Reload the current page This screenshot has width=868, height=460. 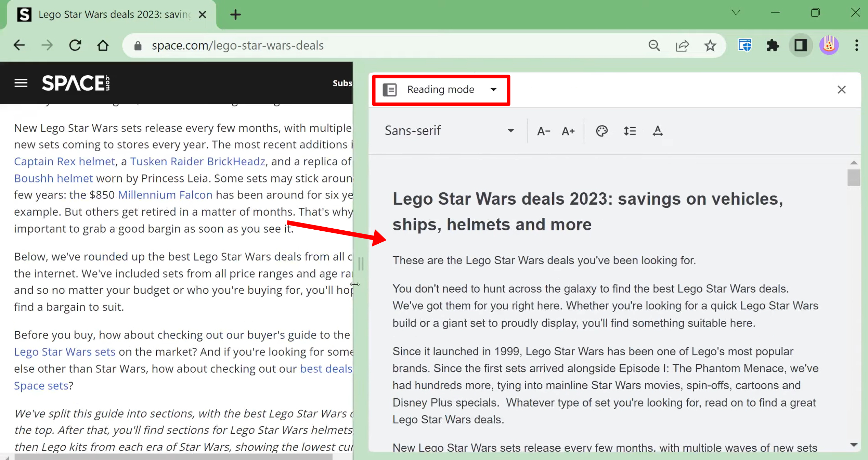[x=75, y=45]
